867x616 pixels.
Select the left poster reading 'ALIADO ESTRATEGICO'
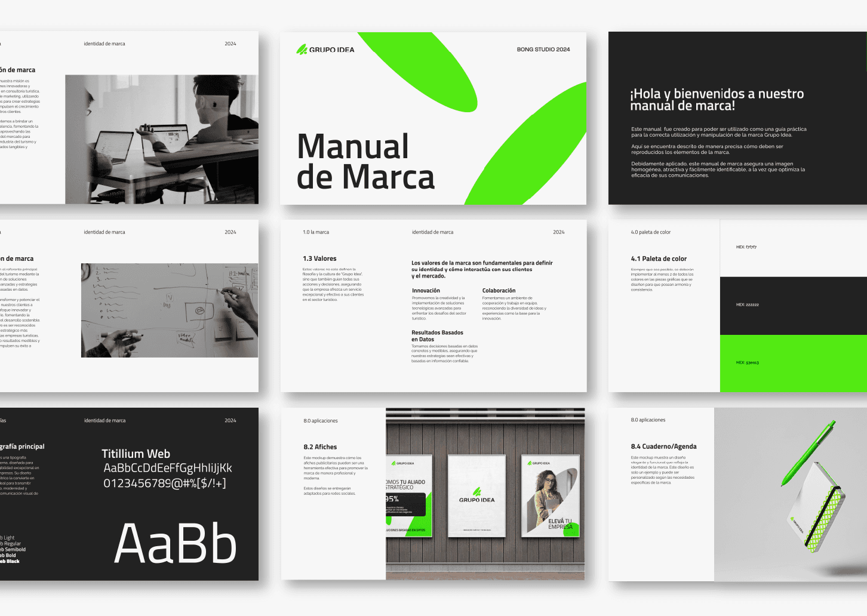tap(409, 497)
